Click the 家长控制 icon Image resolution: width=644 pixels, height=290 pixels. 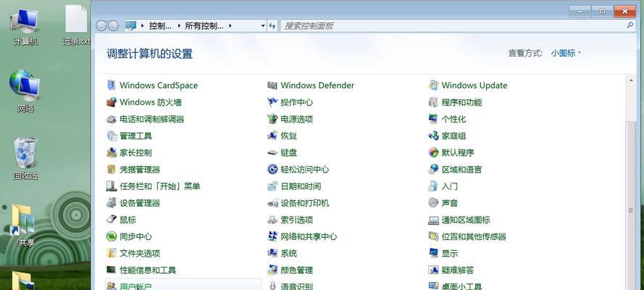coord(112,153)
